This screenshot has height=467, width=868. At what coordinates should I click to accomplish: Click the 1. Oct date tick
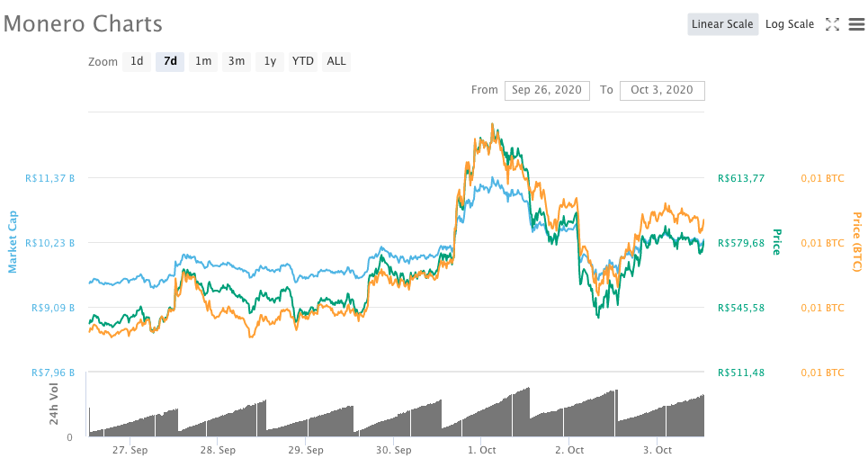(x=481, y=451)
